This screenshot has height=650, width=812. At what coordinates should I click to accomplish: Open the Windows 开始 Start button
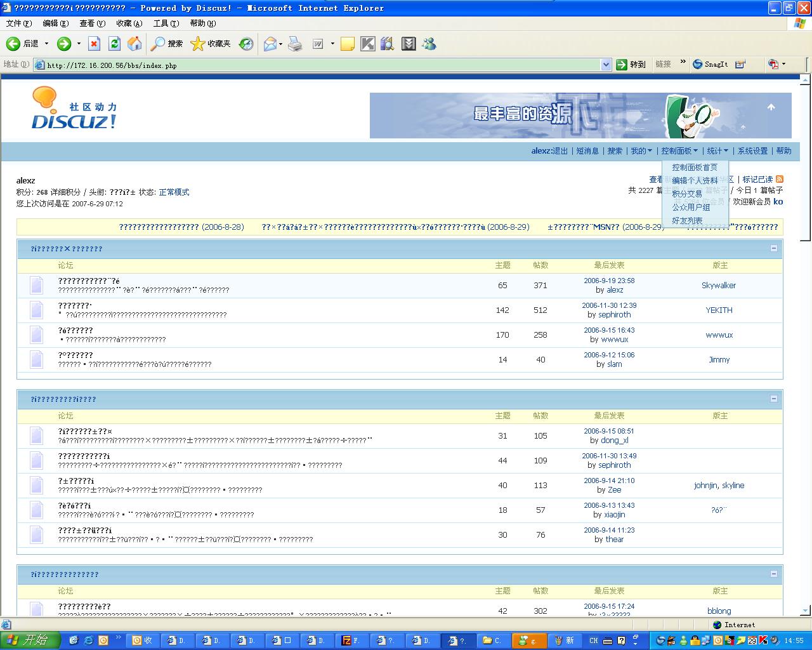pos(30,640)
